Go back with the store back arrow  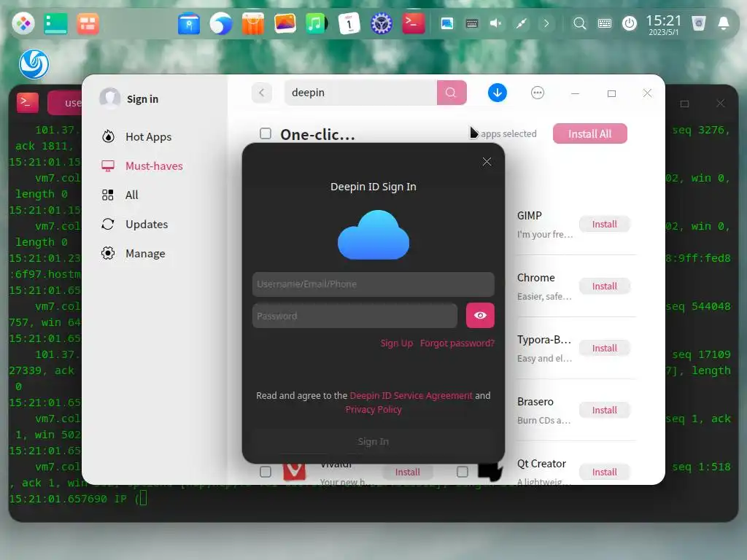(x=262, y=93)
